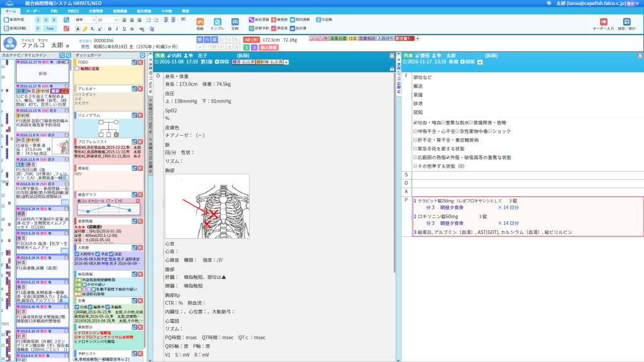
Task: Open the 文例 phrase examples tool
Action: [235, 24]
